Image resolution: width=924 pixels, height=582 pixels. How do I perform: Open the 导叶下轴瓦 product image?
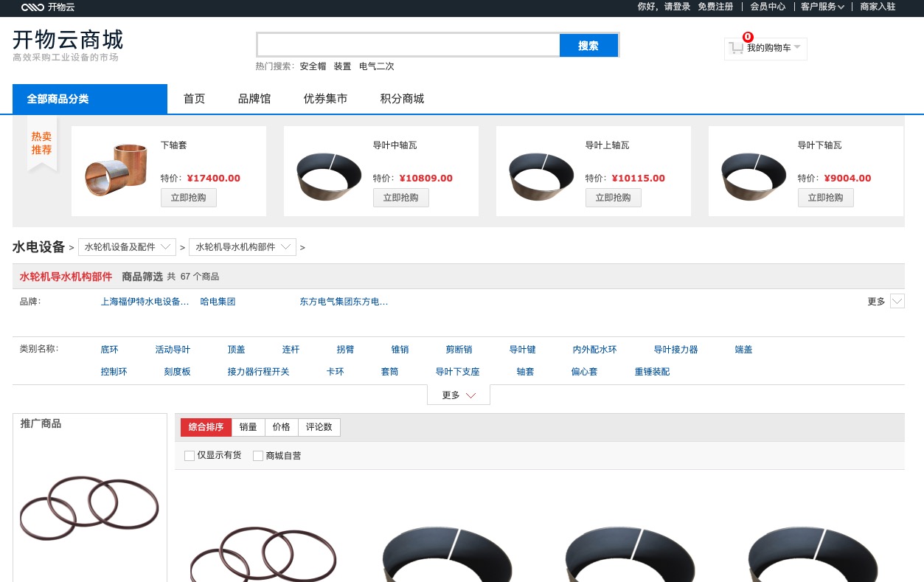click(x=754, y=176)
